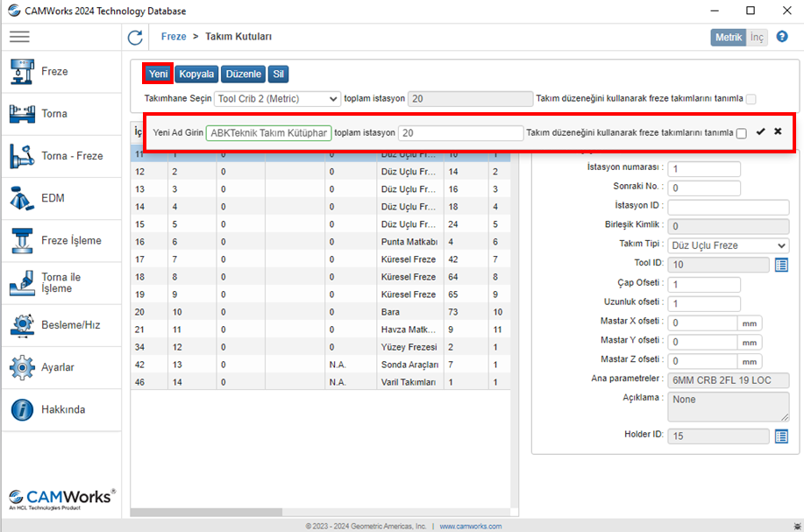Open the hamburger menu icon
Screen dimensions: 804x532
pyautogui.click(x=19, y=37)
